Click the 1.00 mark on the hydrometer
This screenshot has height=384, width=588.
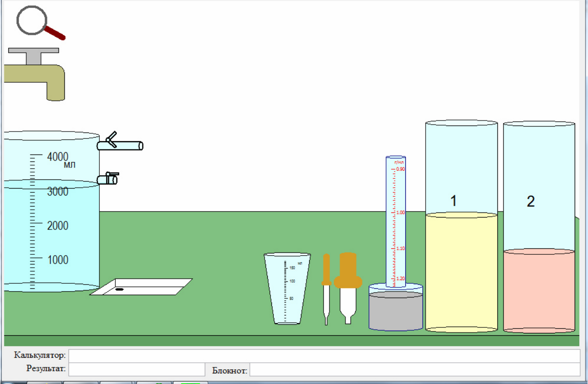point(400,213)
